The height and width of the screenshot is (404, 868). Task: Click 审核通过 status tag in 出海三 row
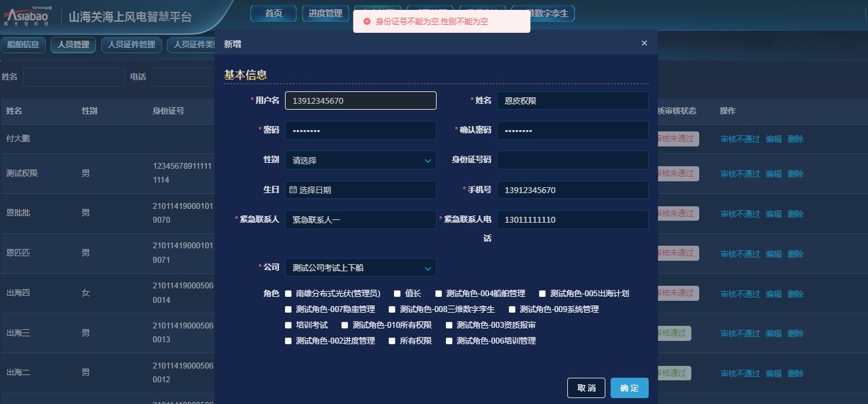coord(673,333)
